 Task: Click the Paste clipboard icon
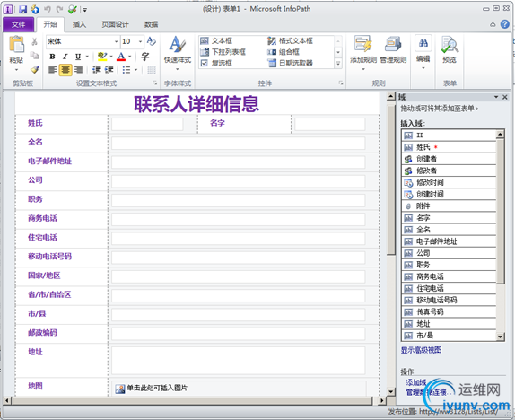coord(16,44)
